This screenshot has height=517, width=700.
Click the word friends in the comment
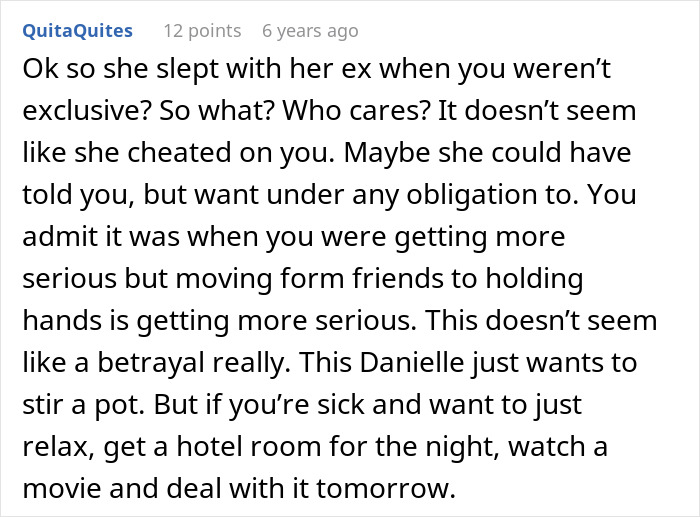397,278
